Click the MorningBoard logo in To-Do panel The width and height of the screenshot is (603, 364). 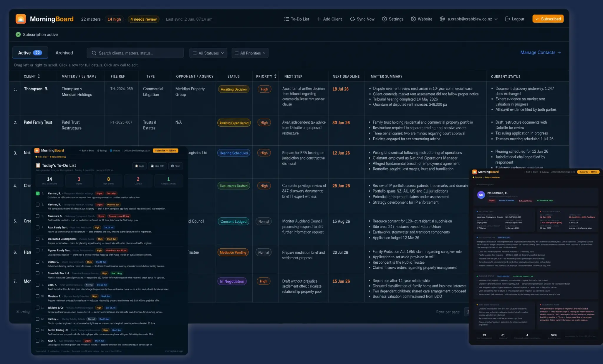[37, 150]
